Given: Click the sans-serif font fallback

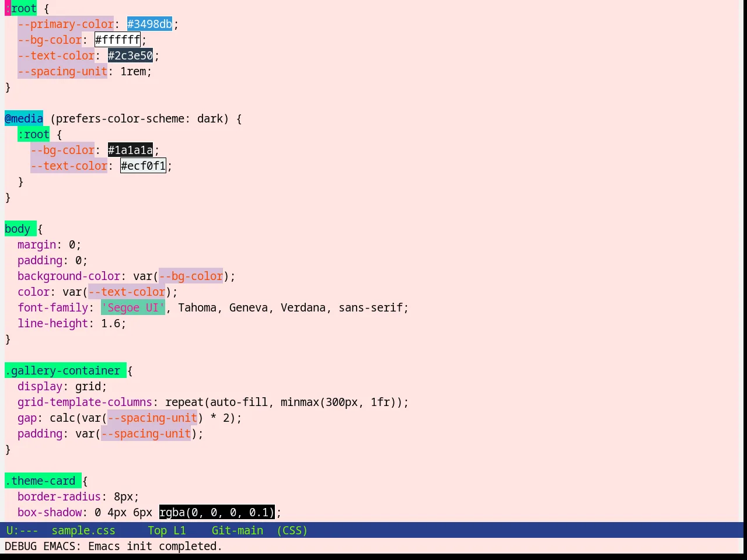Looking at the screenshot, I should 371,307.
